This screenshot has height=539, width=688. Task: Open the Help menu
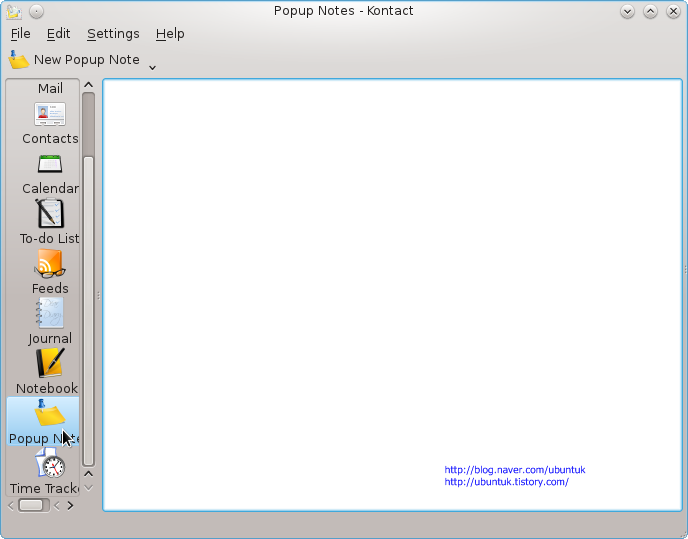(170, 34)
